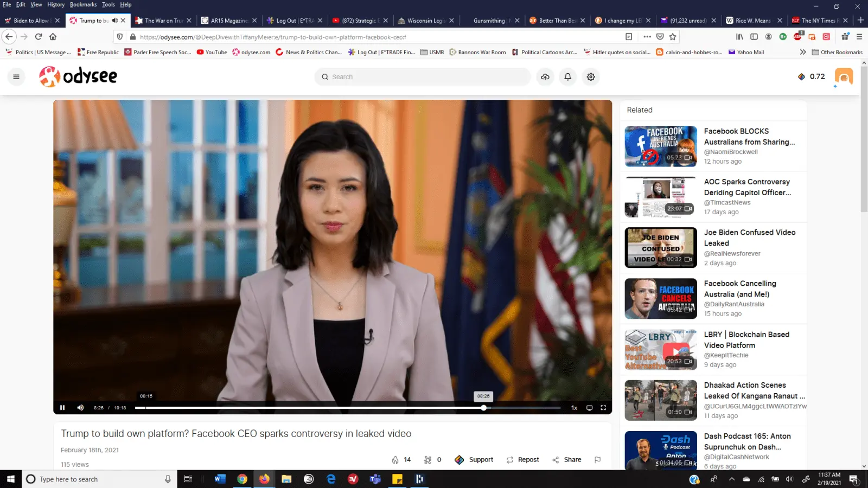Screen dimensions: 868x488
Task: Like the video with fire icon
Action: tap(395, 460)
